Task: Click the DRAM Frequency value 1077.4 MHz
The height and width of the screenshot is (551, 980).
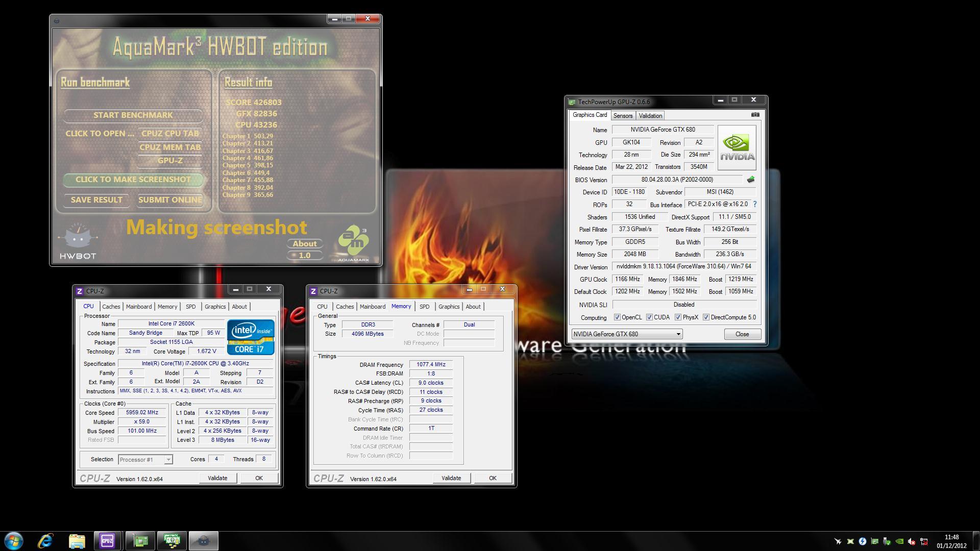Action: click(431, 365)
